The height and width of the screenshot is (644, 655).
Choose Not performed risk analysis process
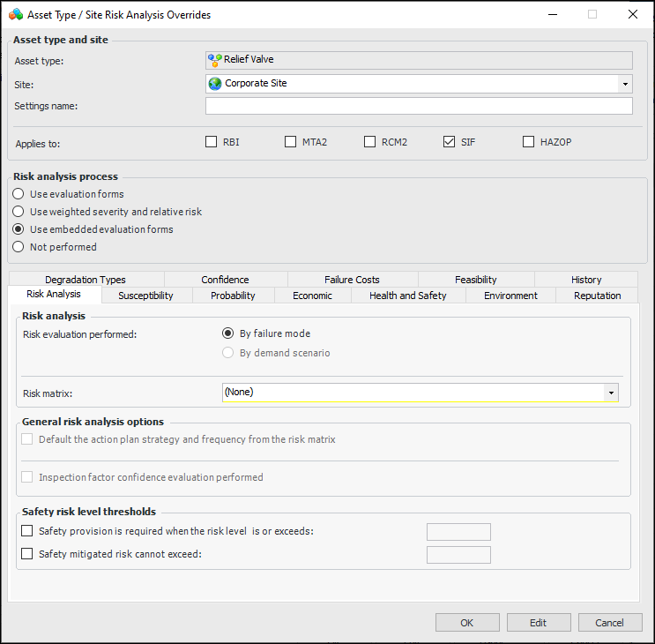point(19,247)
